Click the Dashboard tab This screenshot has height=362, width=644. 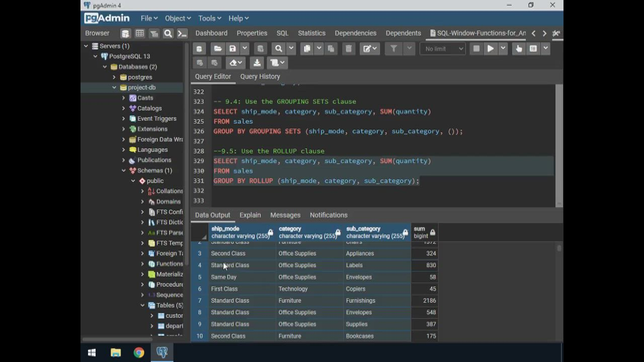click(x=211, y=33)
